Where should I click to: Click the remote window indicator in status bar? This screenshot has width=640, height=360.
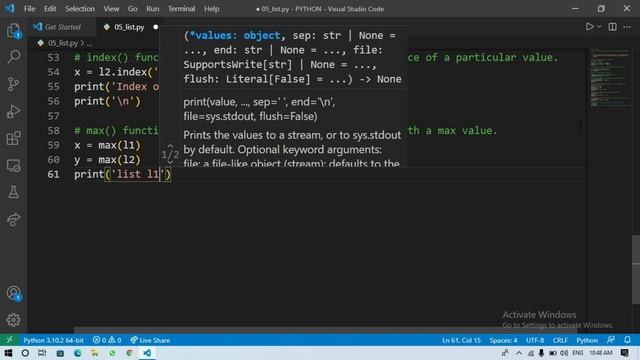pos(9,340)
